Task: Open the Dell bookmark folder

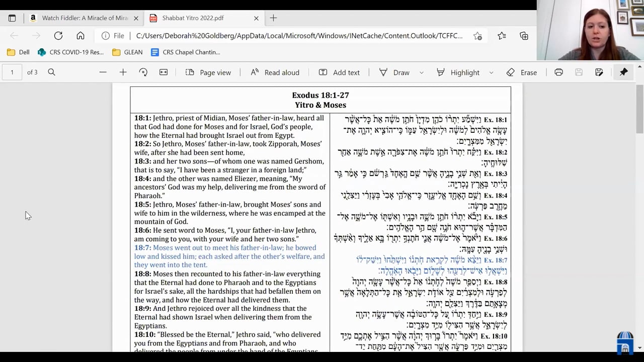Action: coord(18,52)
